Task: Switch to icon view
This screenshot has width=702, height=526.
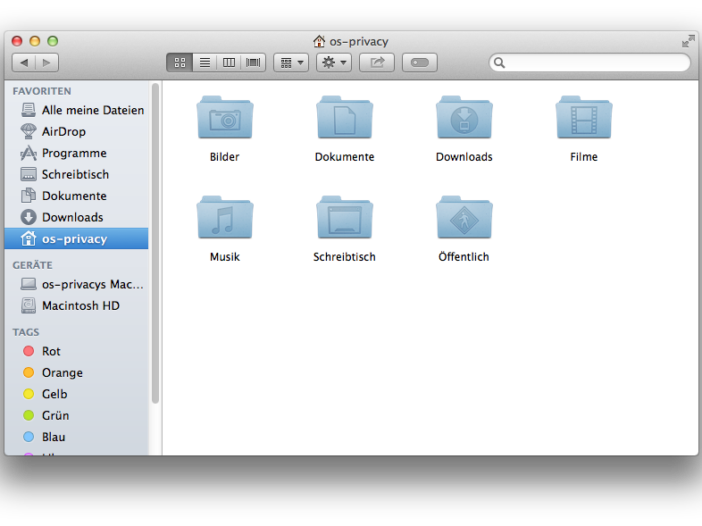Action: point(180,62)
